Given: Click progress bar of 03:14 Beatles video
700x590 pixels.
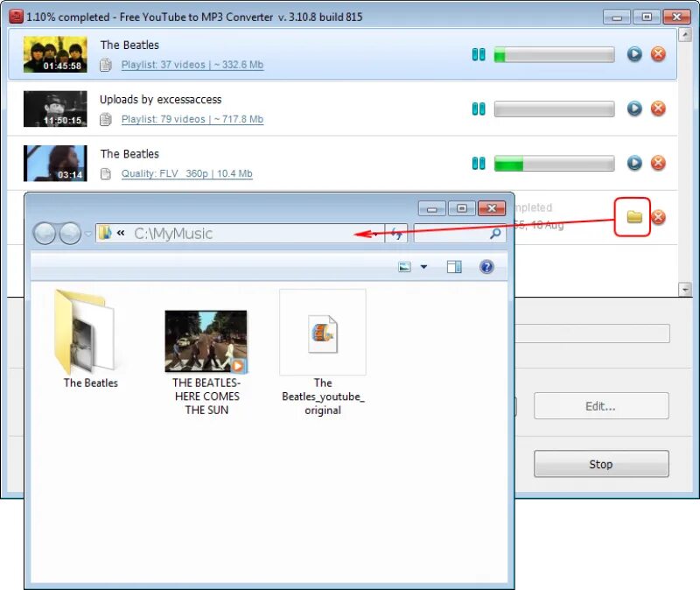Looking at the screenshot, I should click(554, 164).
